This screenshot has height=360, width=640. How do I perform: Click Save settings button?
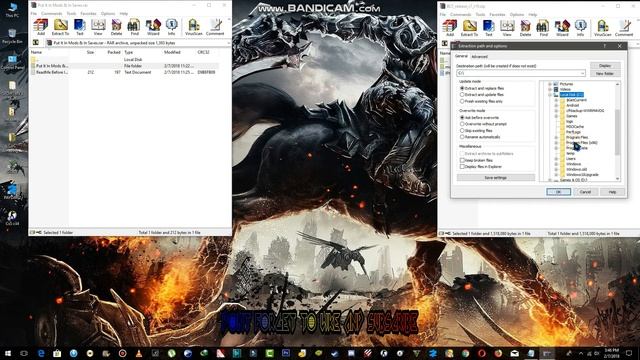point(496,178)
